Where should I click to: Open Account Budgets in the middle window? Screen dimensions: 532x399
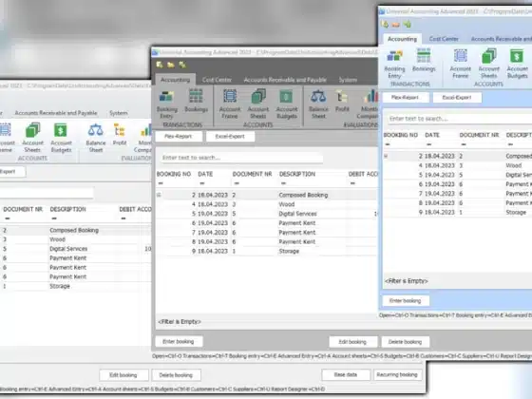[287, 104]
